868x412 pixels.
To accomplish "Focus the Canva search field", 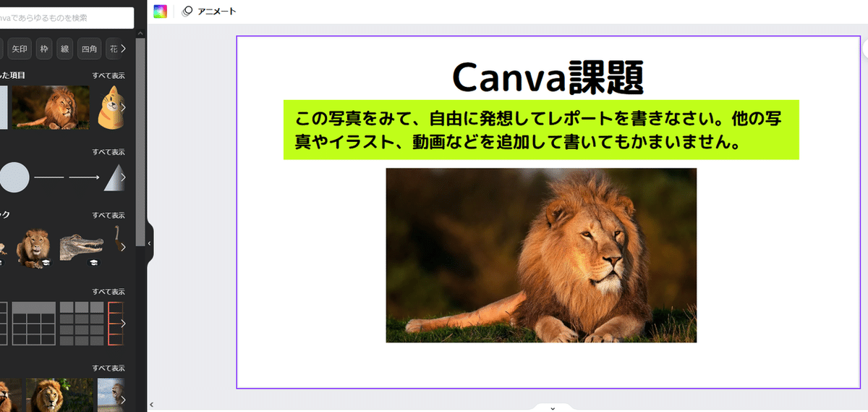I will tap(67, 18).
